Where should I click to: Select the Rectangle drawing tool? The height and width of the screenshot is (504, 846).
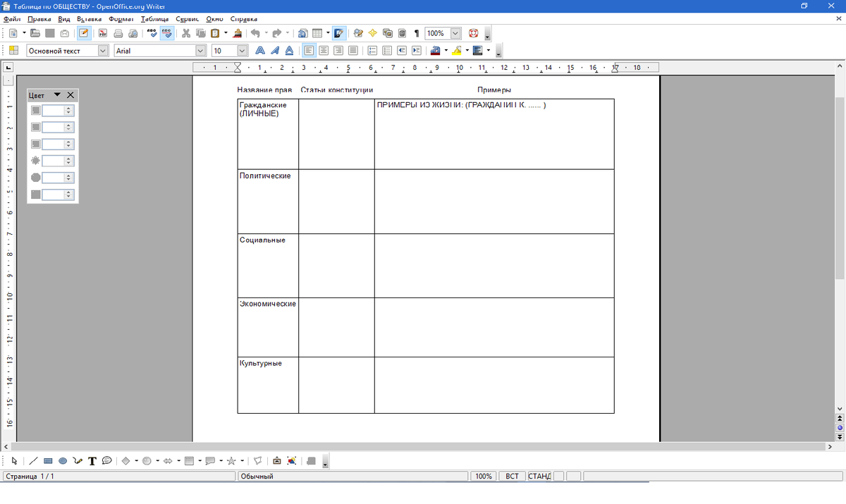(48, 461)
